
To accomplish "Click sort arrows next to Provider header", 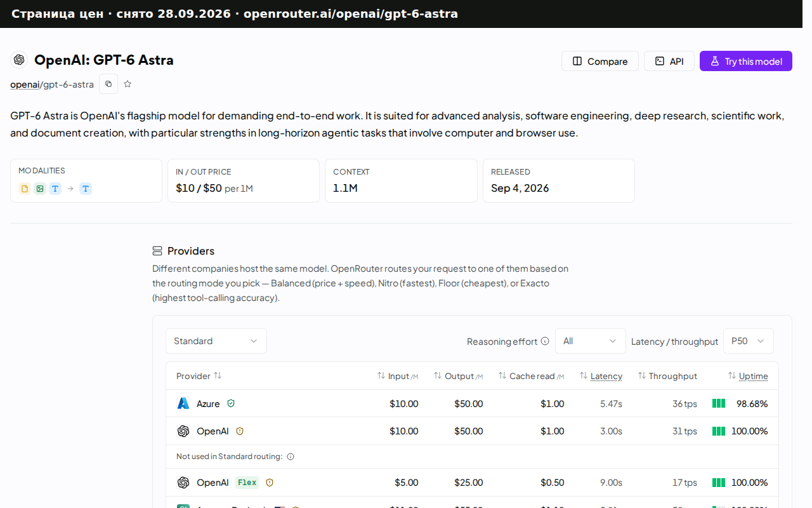I will [218, 375].
